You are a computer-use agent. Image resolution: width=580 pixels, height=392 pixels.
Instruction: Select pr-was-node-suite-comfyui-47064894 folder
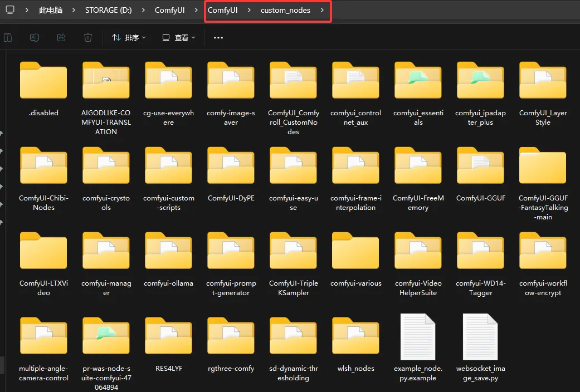(x=106, y=354)
